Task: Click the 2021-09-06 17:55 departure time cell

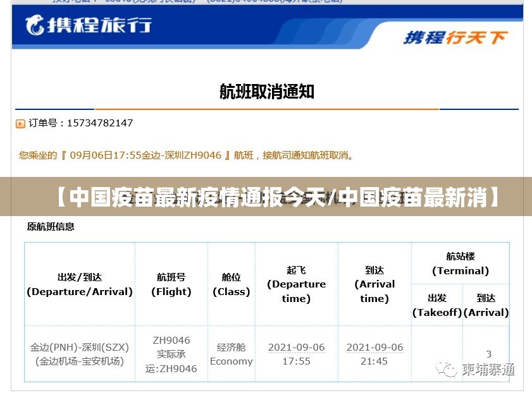Action: [x=296, y=354]
